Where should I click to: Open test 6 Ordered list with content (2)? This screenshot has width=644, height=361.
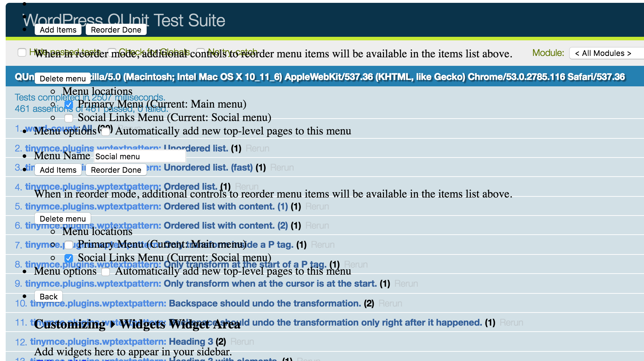pyautogui.click(x=157, y=225)
